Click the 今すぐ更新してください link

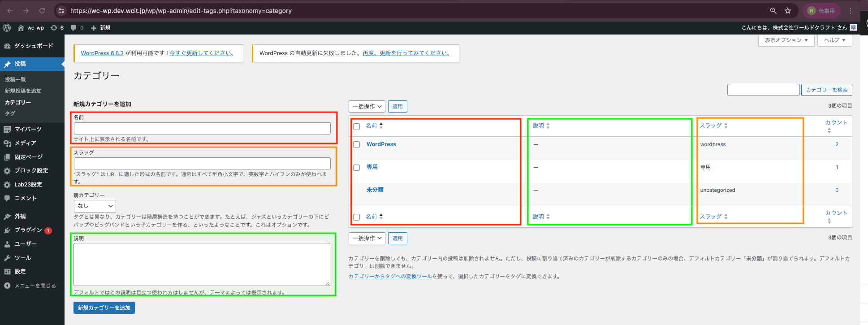coord(200,53)
